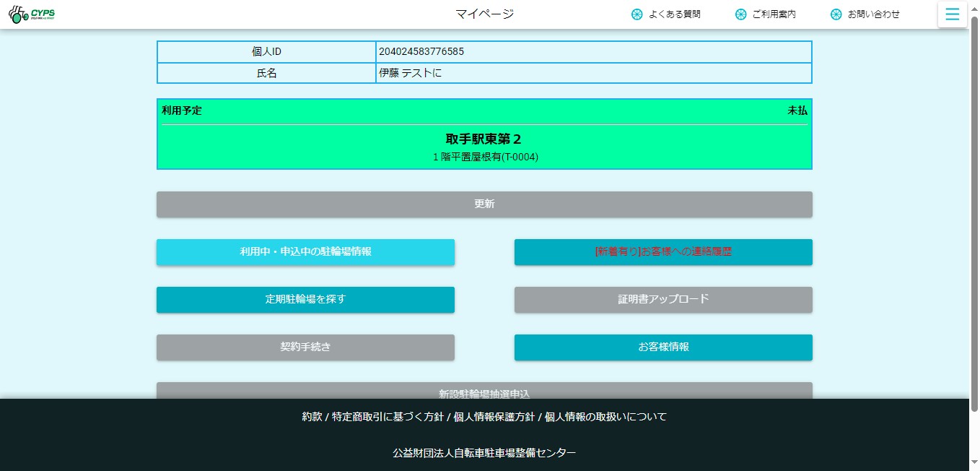Click 新設駐輪場抽選申込 button

tap(484, 392)
